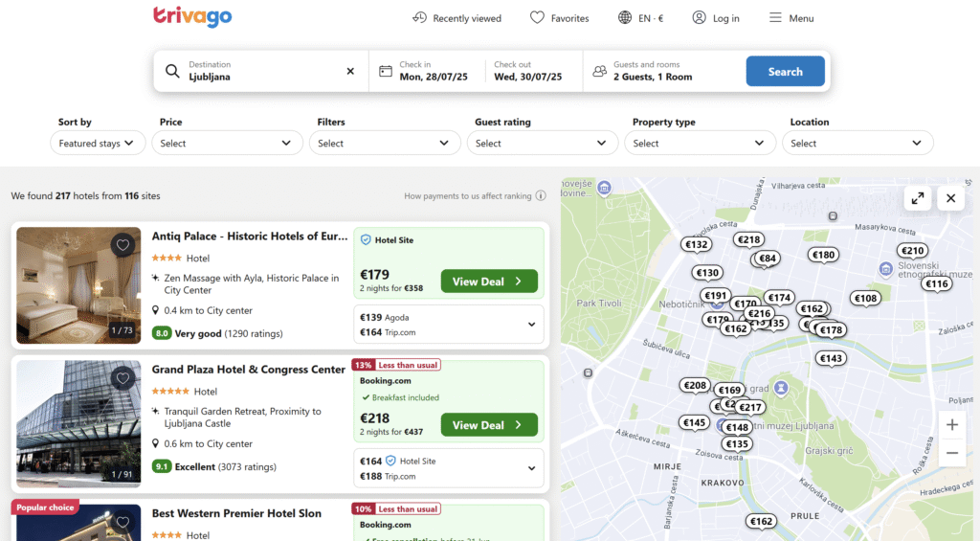Screen dimensions: 980x541
Task: Select the €135 marker near Zoisova cesta
Action: tap(737, 444)
